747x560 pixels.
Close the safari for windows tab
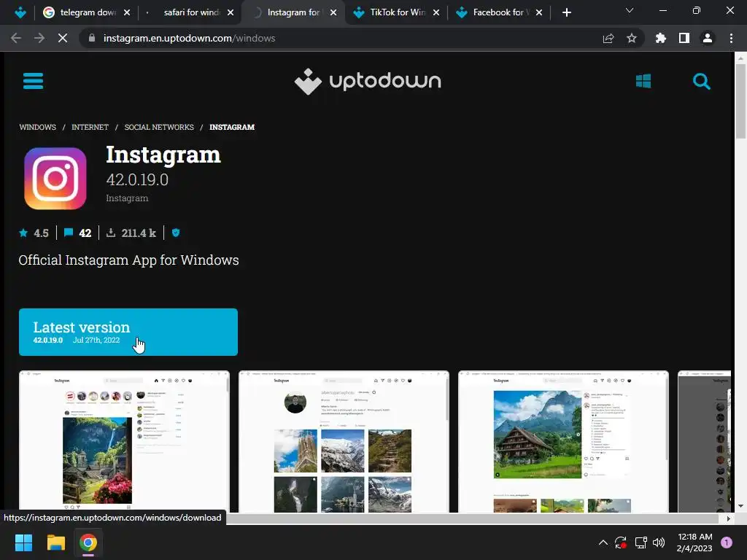coord(231,12)
